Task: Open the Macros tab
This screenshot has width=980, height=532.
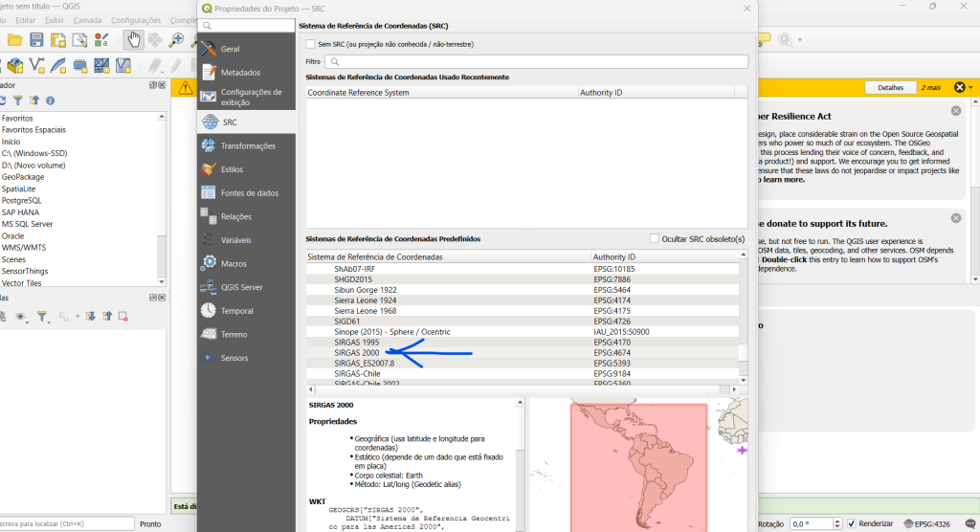Action: pos(246,264)
